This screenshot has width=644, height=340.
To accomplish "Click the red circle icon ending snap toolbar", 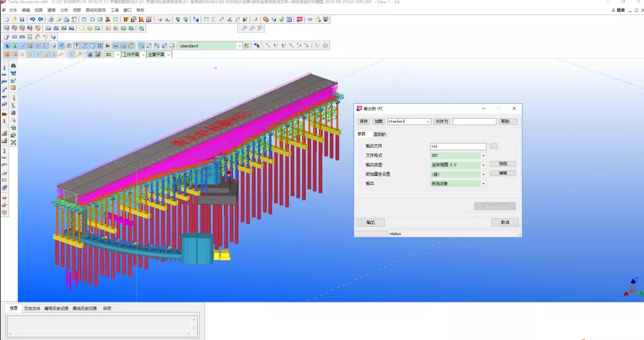I will click(x=325, y=46).
